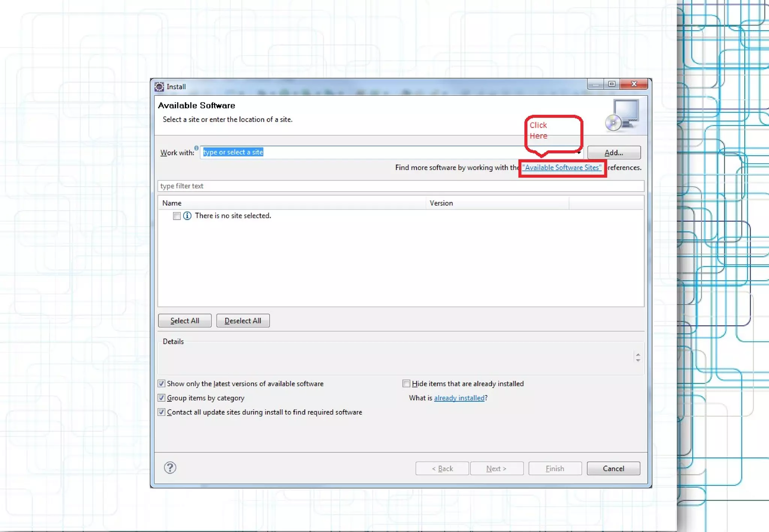Minimize the Install dialog window
Screen dimensions: 769x532
tap(596, 84)
